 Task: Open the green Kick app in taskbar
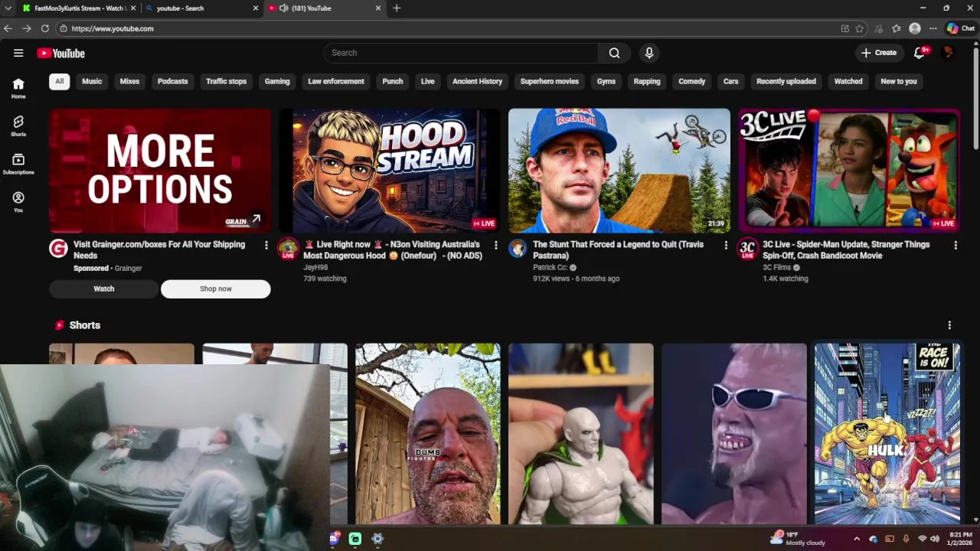coord(355,539)
